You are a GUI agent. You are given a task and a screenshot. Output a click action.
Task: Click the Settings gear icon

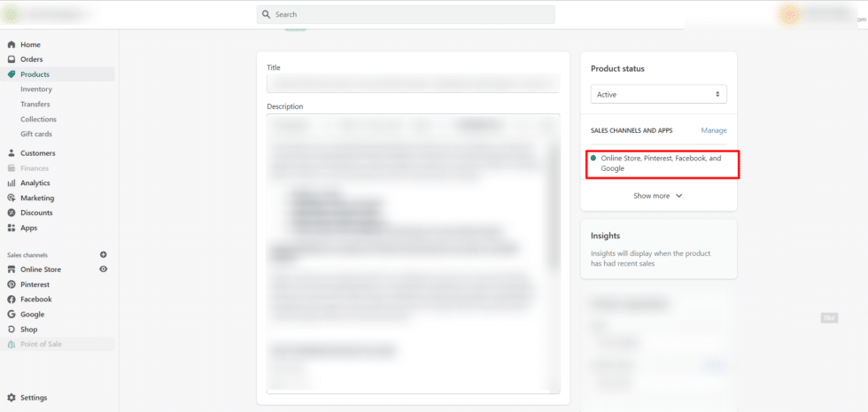tap(11, 398)
